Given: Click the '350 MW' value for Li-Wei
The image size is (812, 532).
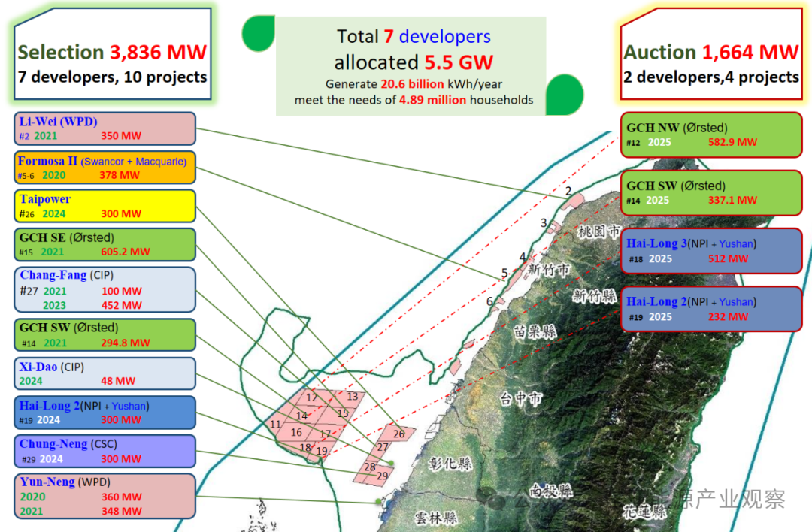Looking at the screenshot, I should tap(120, 135).
